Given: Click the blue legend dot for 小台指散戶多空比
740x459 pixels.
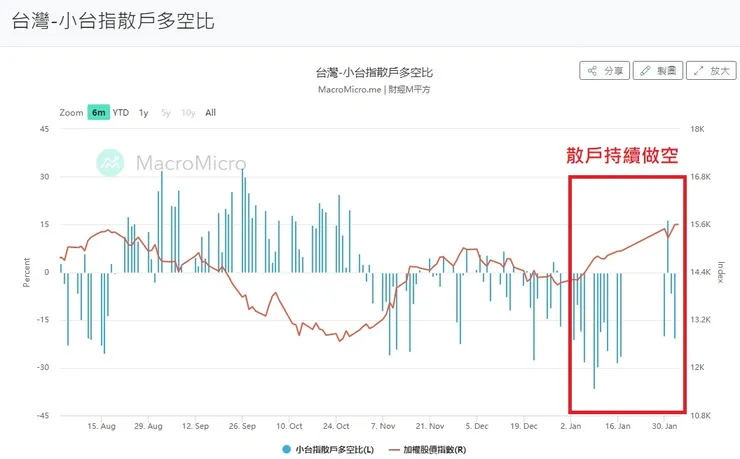Looking at the screenshot, I should (286, 450).
